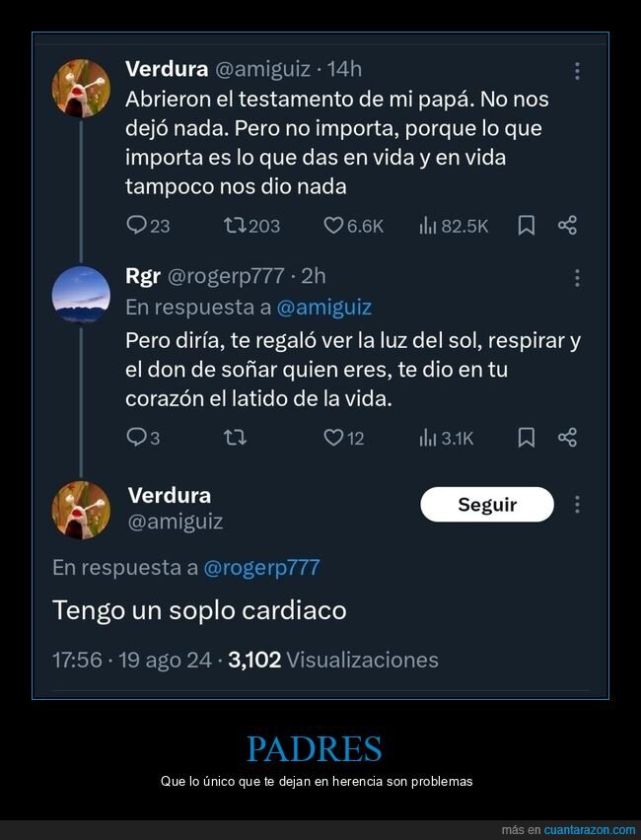This screenshot has height=840, width=641.
Task: Open more options on Verdura's first tweet
Action: click(577, 71)
